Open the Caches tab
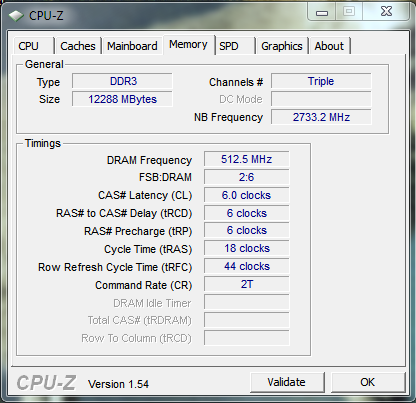416x403 pixels. pos(78,46)
